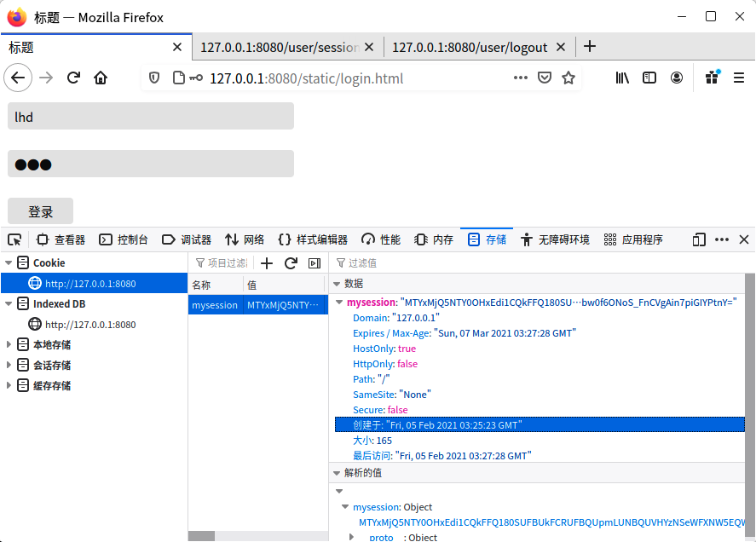This screenshot has width=756, height=542.
Task: Click the 项目过滤 filter items field
Action: click(x=222, y=262)
